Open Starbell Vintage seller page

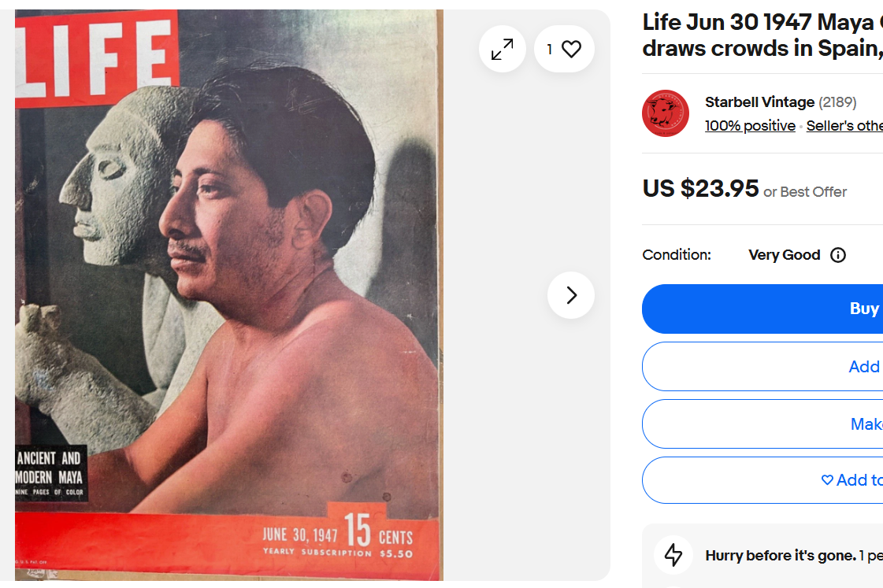759,102
